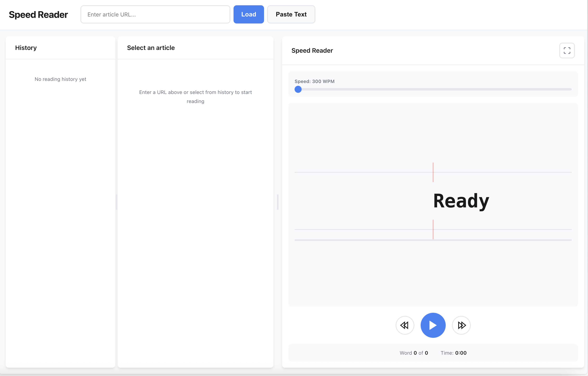Click the Speed Reader panel title
This screenshot has width=588, height=376.
coord(312,51)
